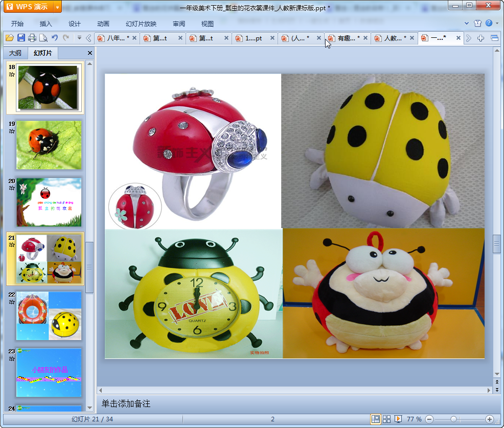Open the 开始 menu
This screenshot has height=428, width=504.
point(17,24)
